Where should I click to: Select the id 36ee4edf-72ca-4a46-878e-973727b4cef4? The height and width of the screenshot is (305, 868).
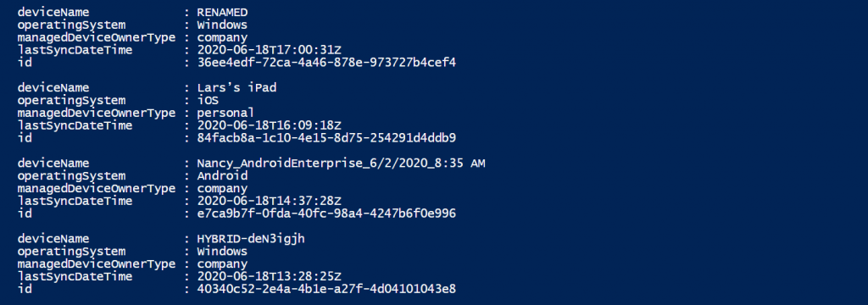pyautogui.click(x=326, y=63)
